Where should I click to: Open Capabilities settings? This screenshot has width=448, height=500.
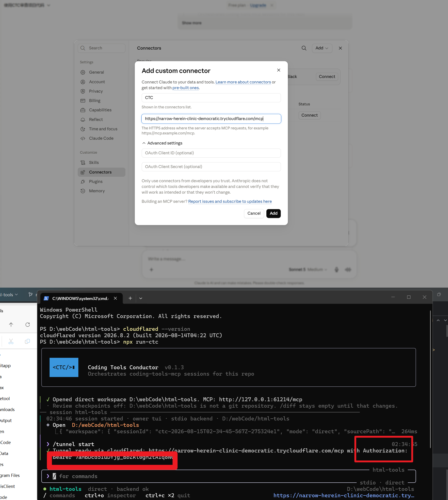101,110
